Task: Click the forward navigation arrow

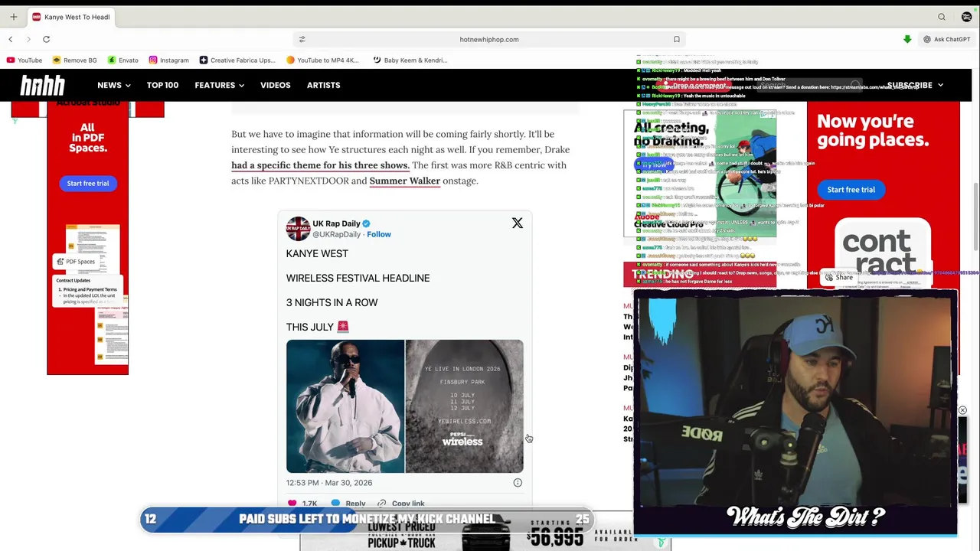Action: click(28, 39)
